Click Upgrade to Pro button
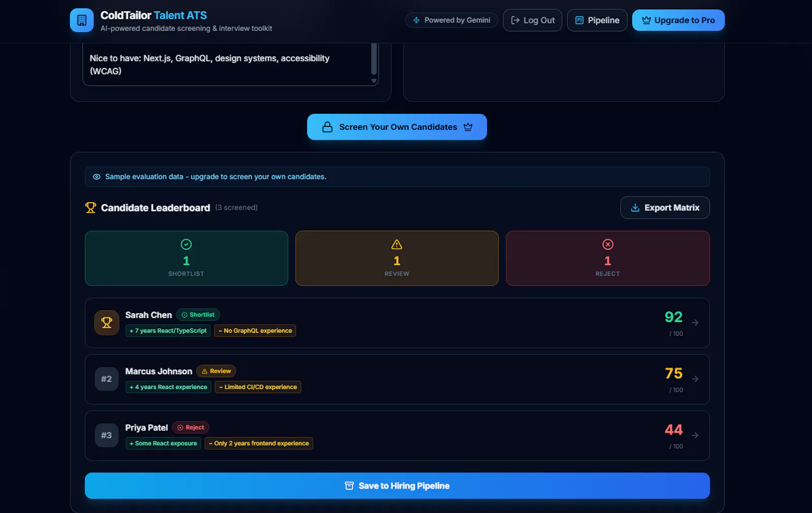Image resolution: width=812 pixels, height=513 pixels. 678,20
